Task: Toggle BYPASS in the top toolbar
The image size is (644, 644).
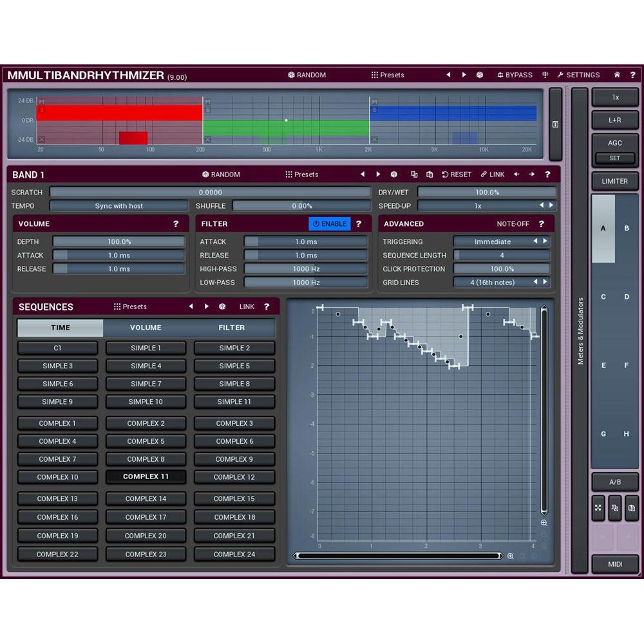Action: tap(515, 75)
